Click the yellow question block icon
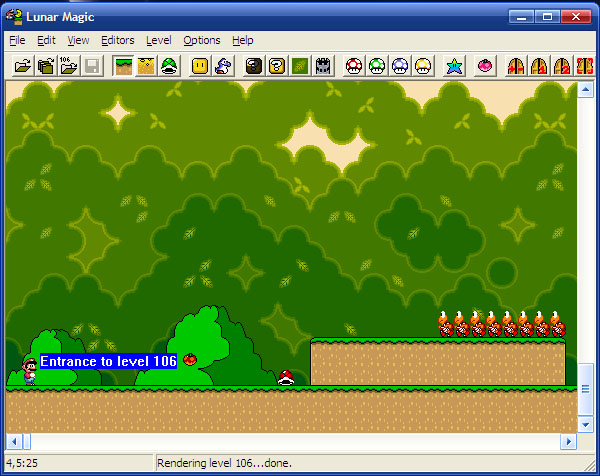 [x=277, y=66]
